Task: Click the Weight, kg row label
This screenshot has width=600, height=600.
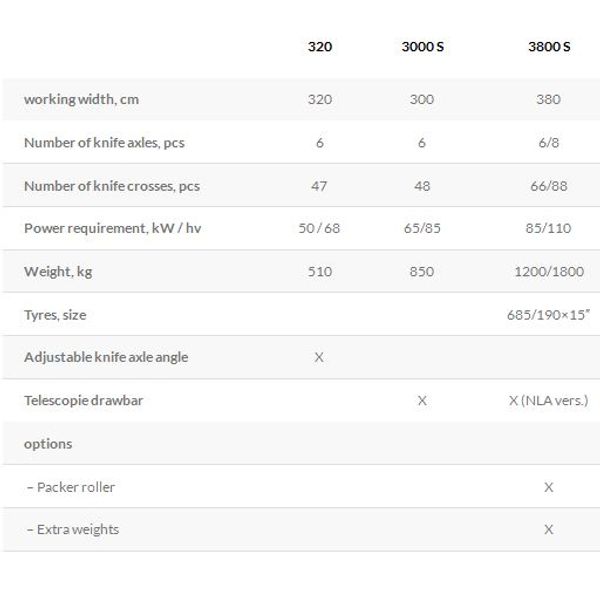Action: [x=58, y=272]
